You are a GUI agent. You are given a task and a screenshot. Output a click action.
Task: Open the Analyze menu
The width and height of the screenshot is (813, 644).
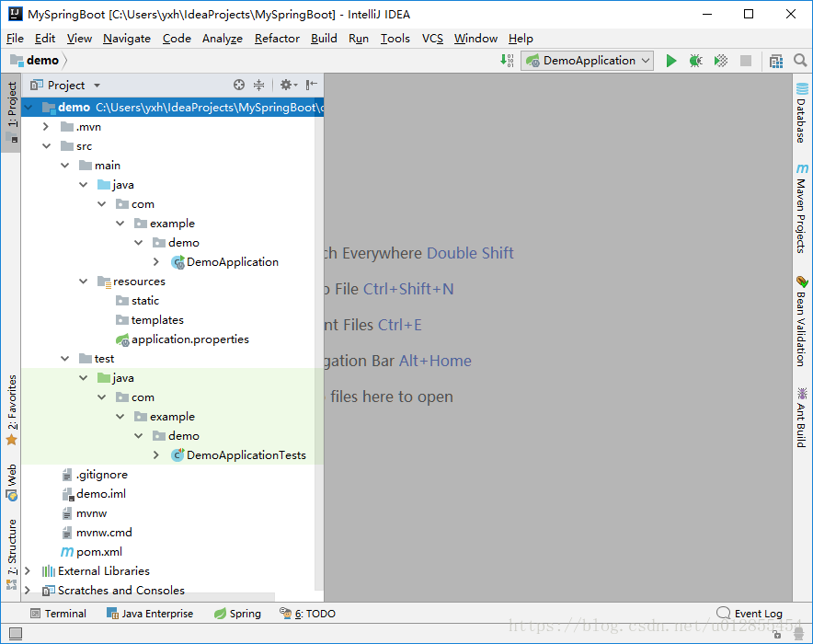coord(223,39)
